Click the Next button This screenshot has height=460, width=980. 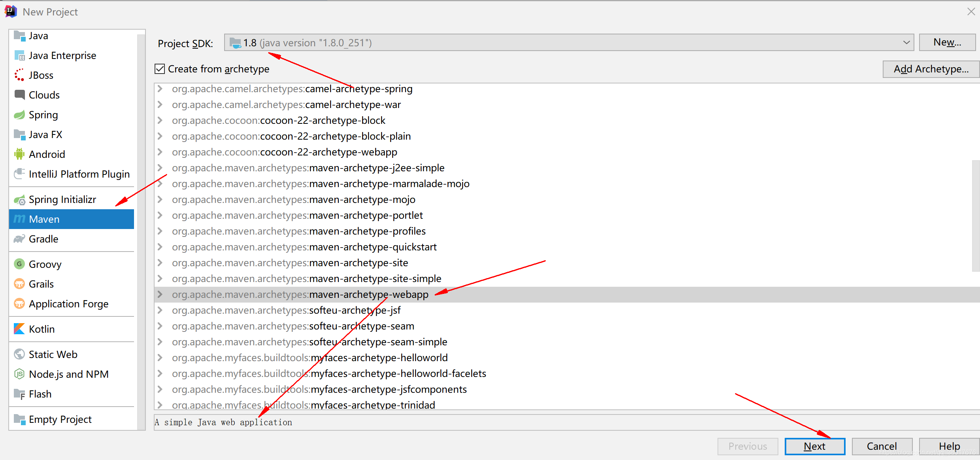(x=815, y=447)
